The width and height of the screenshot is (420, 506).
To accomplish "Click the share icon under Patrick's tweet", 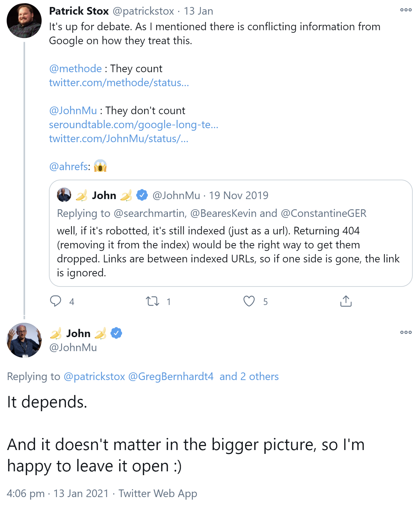I will (x=346, y=301).
